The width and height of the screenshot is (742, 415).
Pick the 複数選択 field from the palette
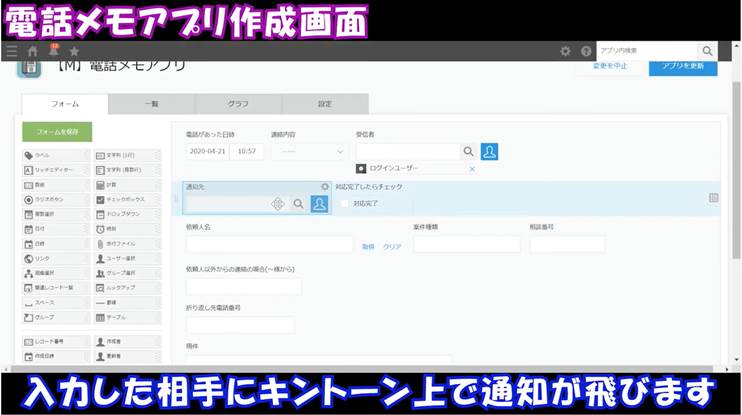pos(56,214)
